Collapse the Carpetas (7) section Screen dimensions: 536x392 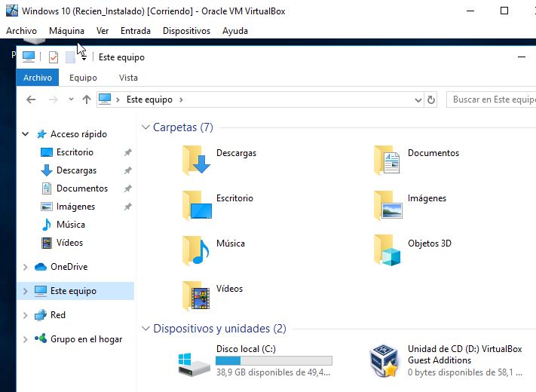(x=146, y=127)
